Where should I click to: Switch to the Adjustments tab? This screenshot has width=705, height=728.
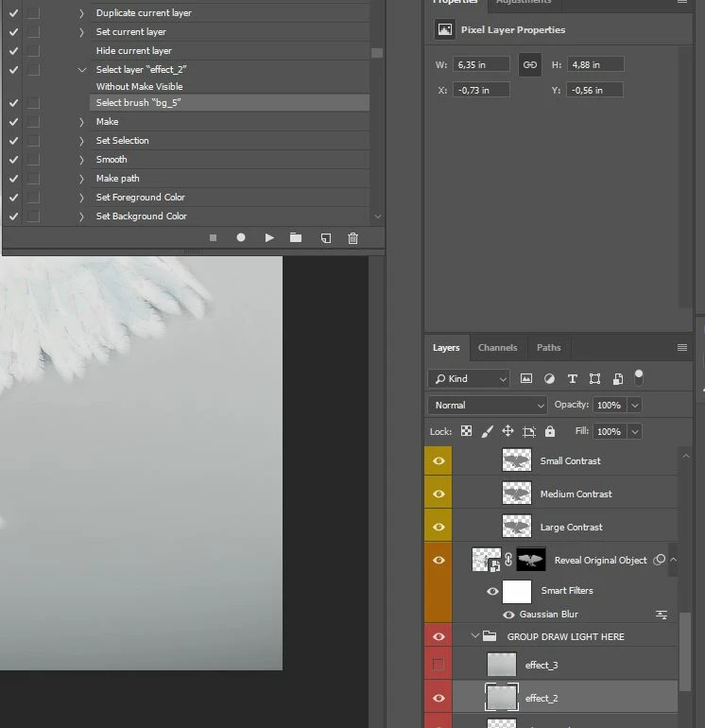click(524, 2)
